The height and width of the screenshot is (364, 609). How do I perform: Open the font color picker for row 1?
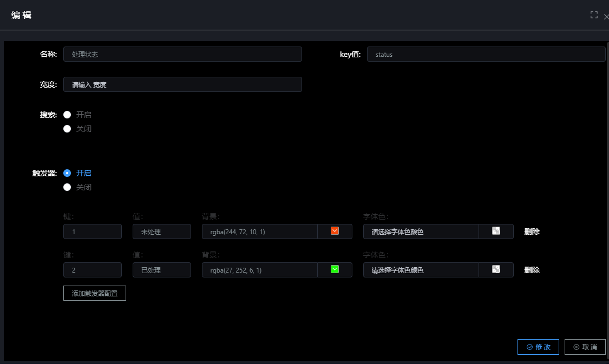point(496,231)
